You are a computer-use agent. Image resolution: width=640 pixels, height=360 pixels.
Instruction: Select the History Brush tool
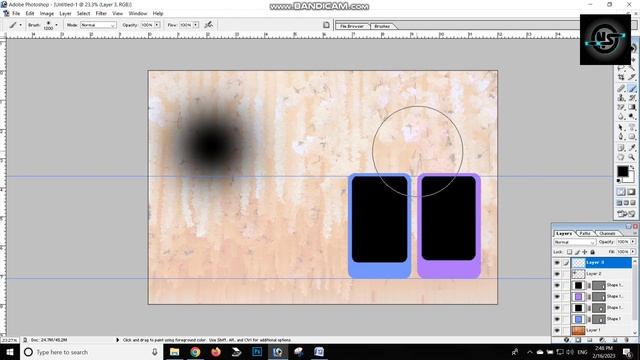tap(633, 98)
